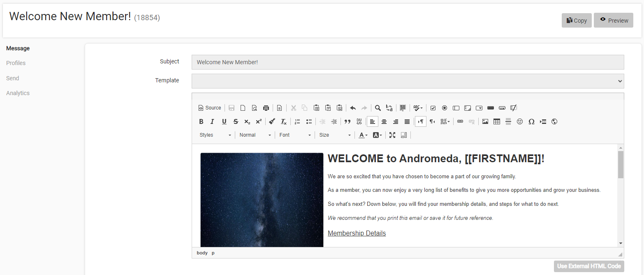Toggle italic formatting

click(213, 121)
